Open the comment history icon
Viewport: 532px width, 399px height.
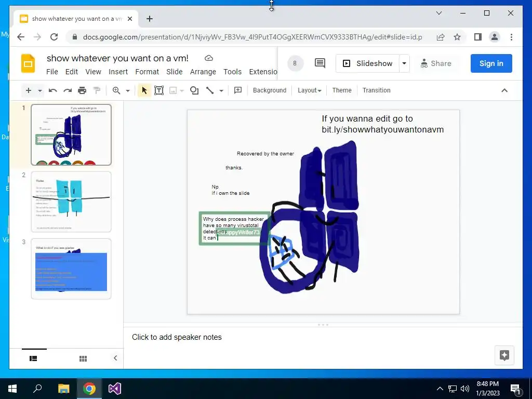320,63
